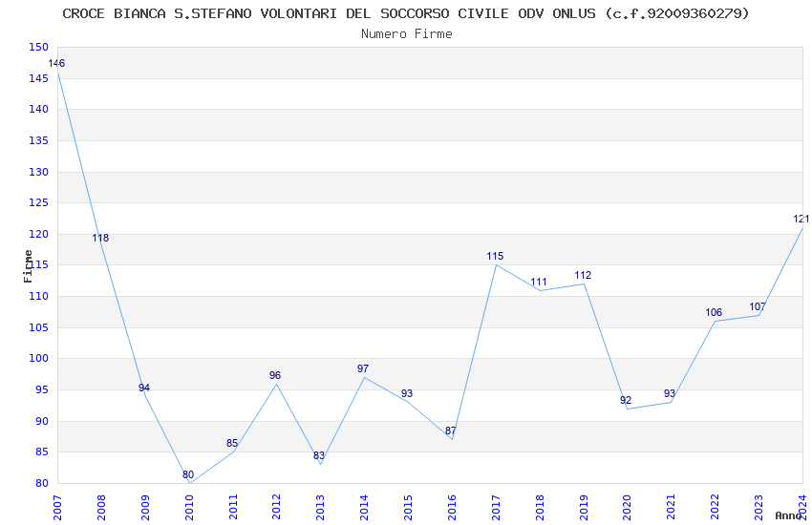
Task: Click the 100 y-axis tick label
Action: 38,359
